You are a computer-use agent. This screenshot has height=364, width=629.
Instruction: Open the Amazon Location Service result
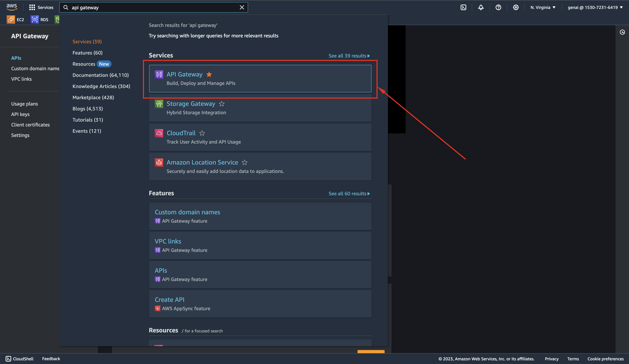pos(260,167)
